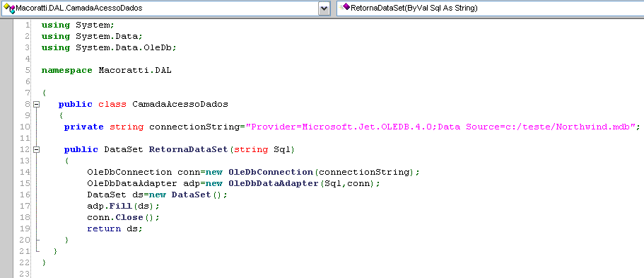Click the 'OleDbConnection conn=new' code line

253,173
